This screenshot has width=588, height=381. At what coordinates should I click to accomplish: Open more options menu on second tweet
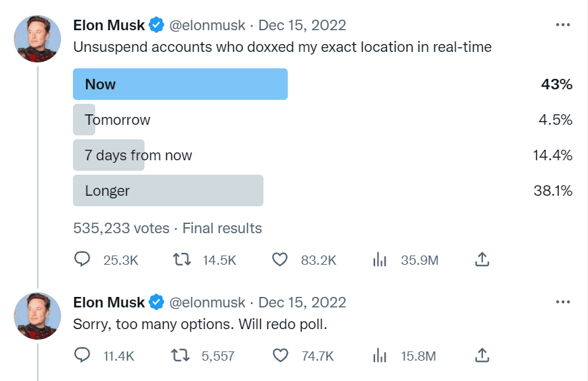point(562,302)
